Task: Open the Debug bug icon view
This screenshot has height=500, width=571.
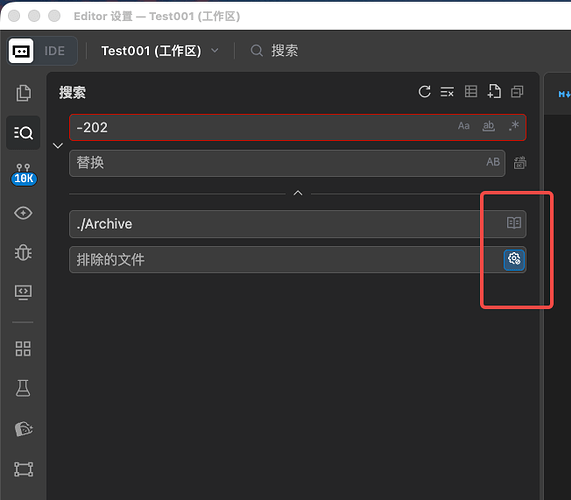Action: click(x=23, y=252)
